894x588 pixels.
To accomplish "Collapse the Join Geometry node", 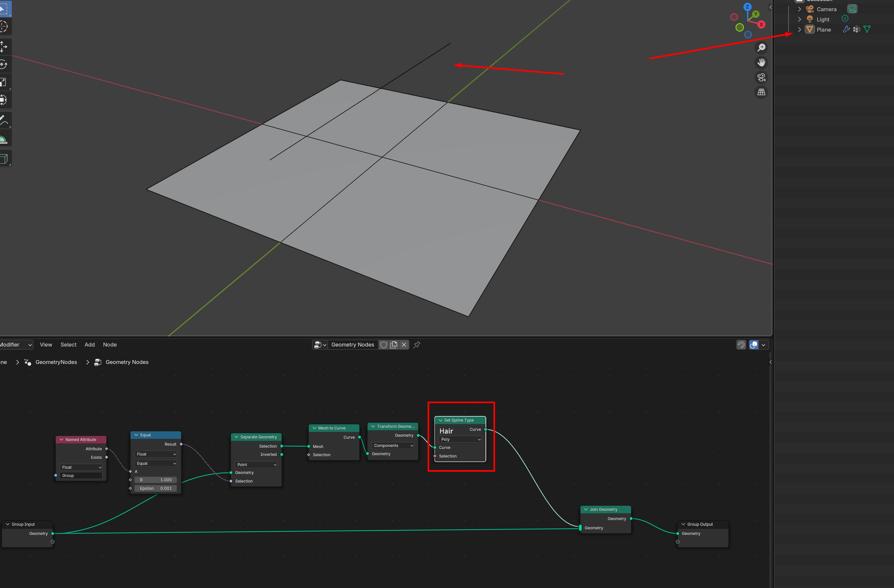I will pyautogui.click(x=586, y=510).
